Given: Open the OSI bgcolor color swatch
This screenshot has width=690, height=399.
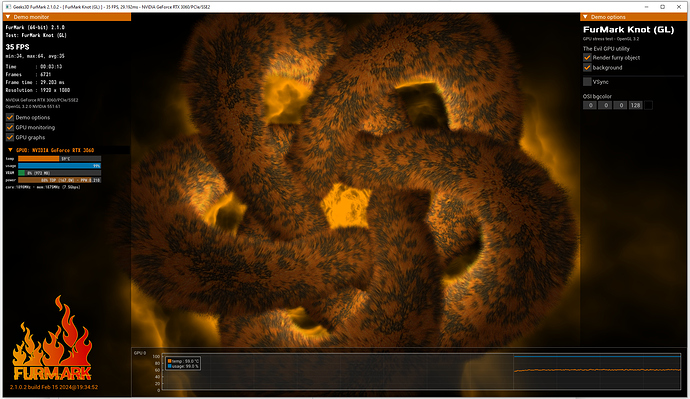Looking at the screenshot, I should (x=648, y=105).
